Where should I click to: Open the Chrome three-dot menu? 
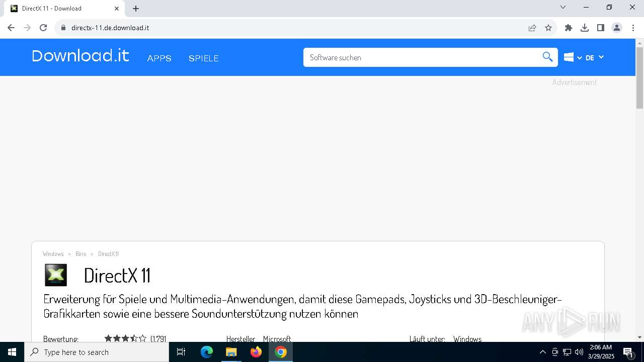(x=633, y=28)
